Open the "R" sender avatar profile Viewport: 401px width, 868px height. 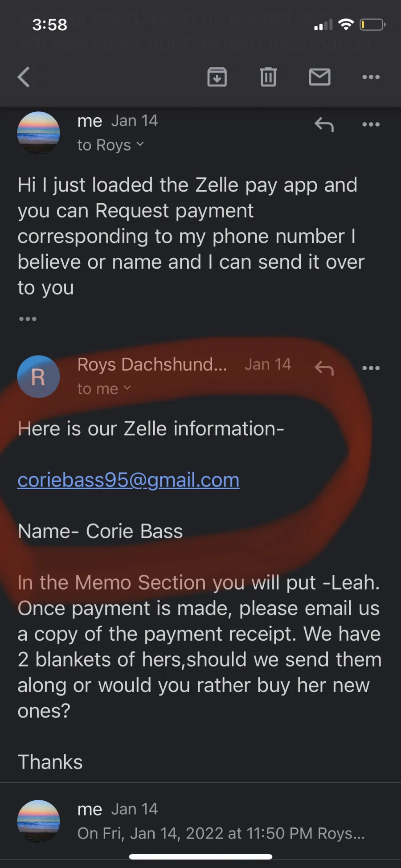point(38,377)
